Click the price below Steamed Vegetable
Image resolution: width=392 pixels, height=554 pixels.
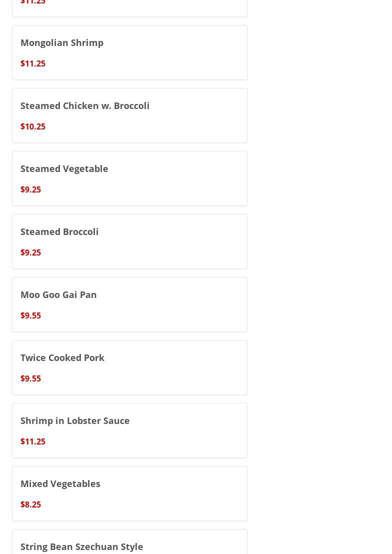(x=30, y=189)
